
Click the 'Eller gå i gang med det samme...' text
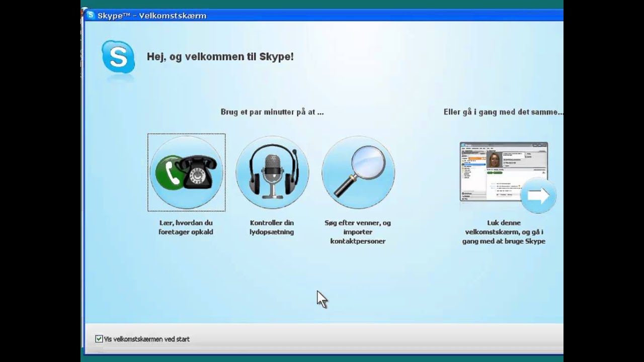[x=503, y=112]
